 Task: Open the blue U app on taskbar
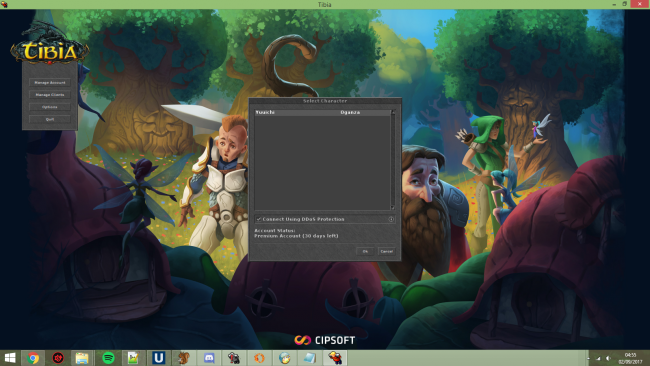click(x=158, y=358)
